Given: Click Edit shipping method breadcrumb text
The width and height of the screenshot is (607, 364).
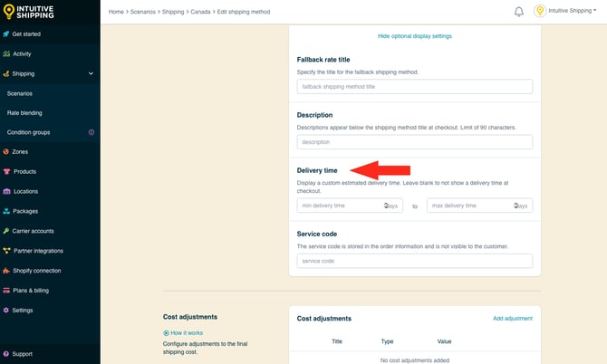Looking at the screenshot, I should tap(244, 12).
